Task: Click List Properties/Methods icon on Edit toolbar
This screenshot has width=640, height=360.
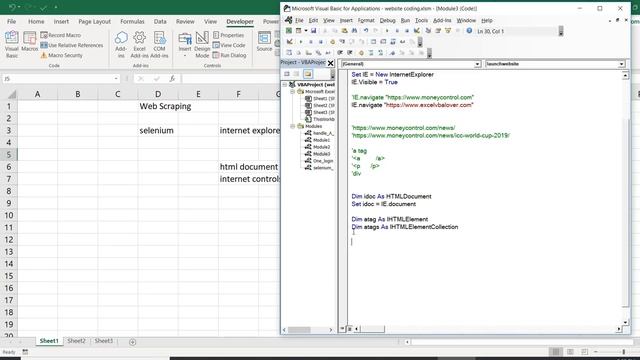Action: (x=289, y=52)
